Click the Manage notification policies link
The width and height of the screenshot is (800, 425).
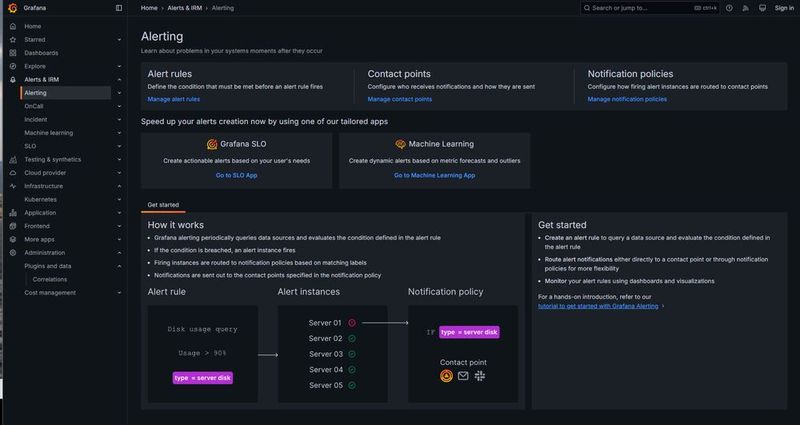tap(627, 99)
